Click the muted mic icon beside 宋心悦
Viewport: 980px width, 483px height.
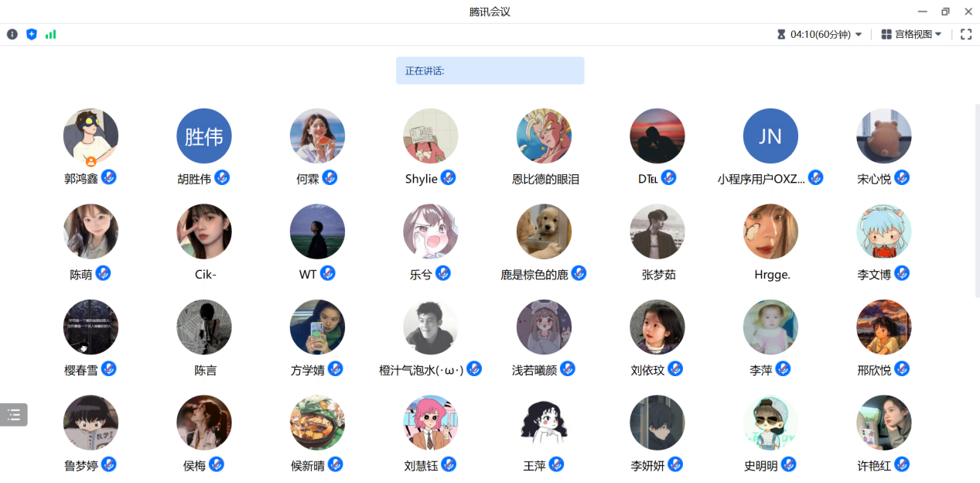(x=902, y=177)
